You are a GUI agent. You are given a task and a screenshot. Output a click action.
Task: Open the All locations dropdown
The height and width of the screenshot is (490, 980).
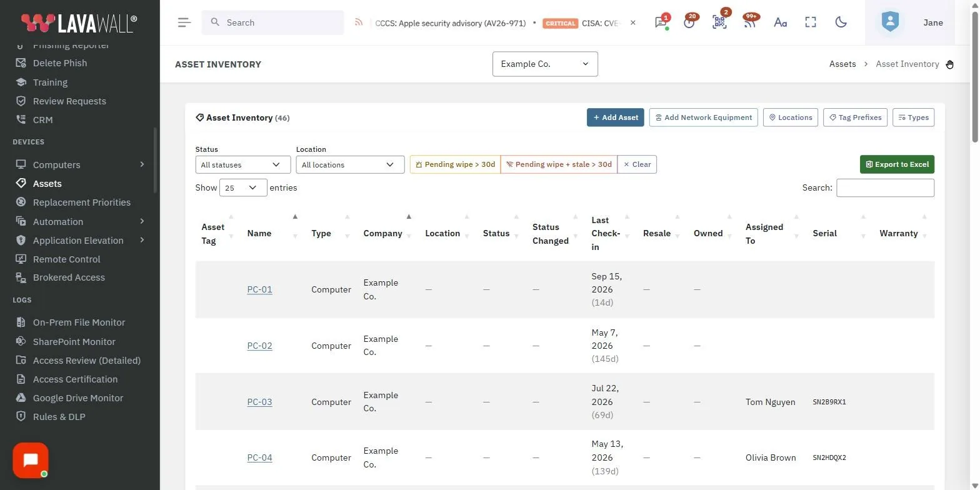click(350, 165)
